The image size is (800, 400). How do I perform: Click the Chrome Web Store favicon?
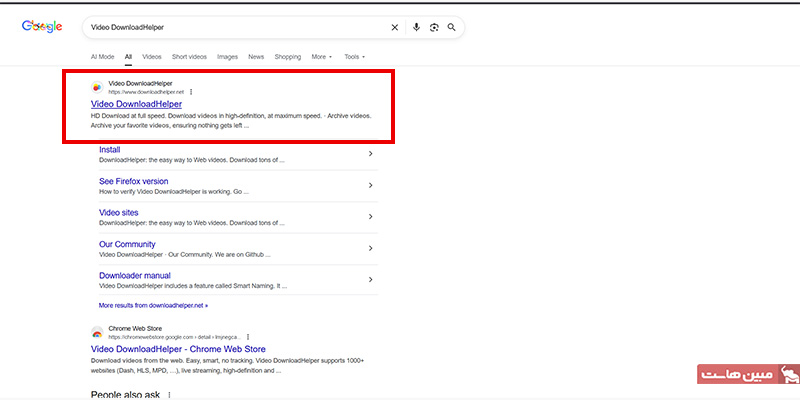click(x=97, y=332)
